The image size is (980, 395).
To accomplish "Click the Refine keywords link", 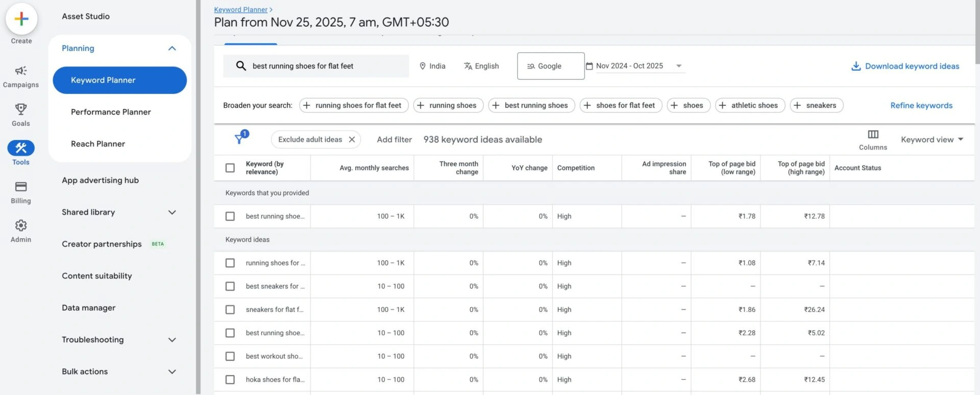I will coord(921,105).
